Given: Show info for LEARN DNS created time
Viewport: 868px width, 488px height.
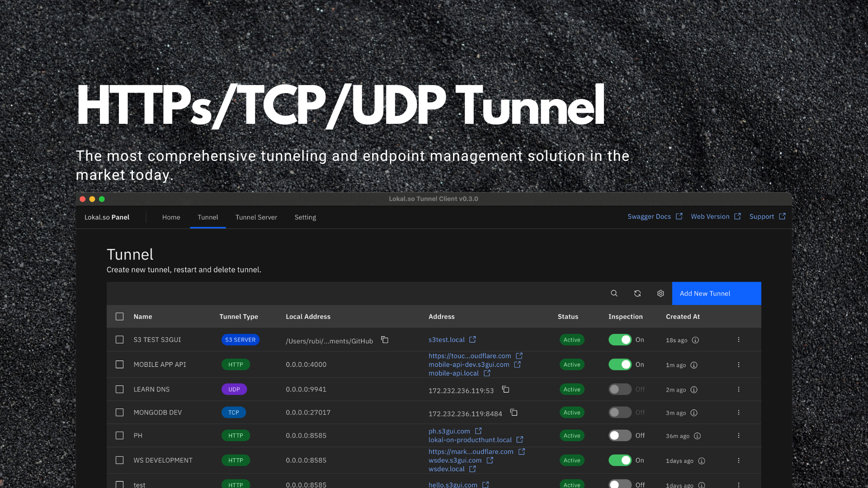Looking at the screenshot, I should [x=694, y=389].
